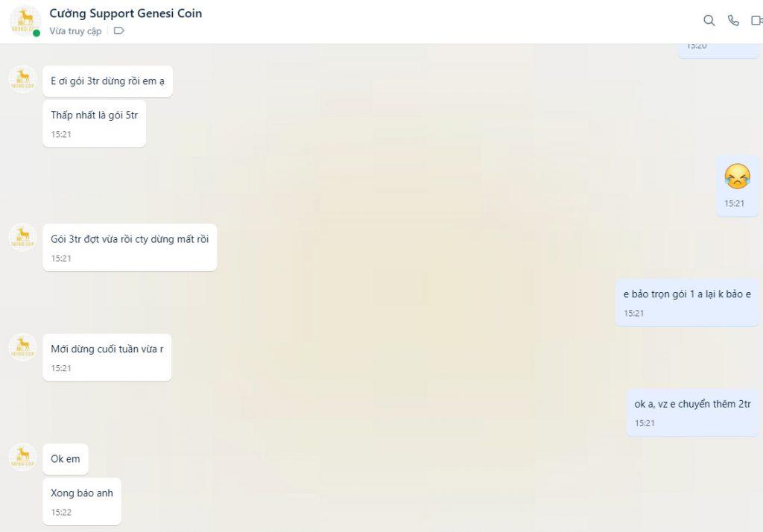Click the 'Vừa truy cập' status text
The image size is (763, 532).
point(75,31)
